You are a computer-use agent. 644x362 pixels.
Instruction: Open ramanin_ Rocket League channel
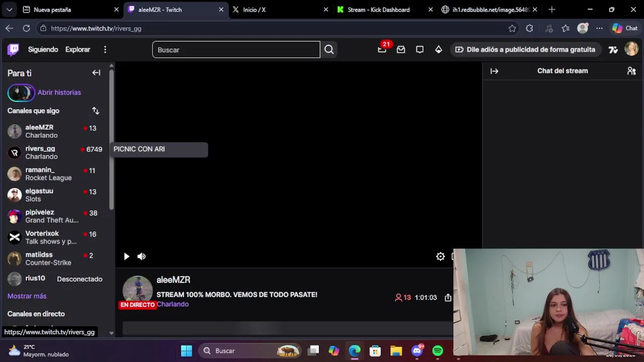[x=55, y=173]
